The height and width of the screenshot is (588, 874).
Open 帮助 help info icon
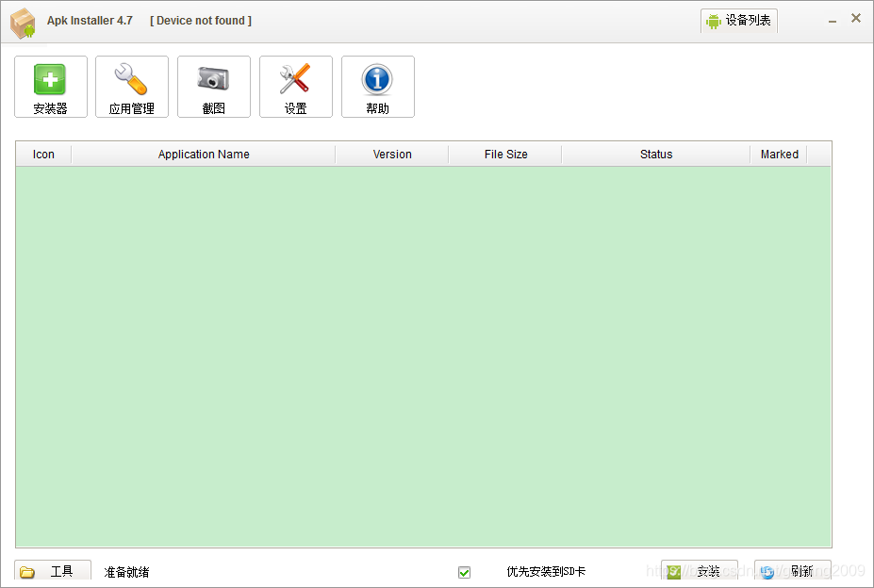pos(377,79)
